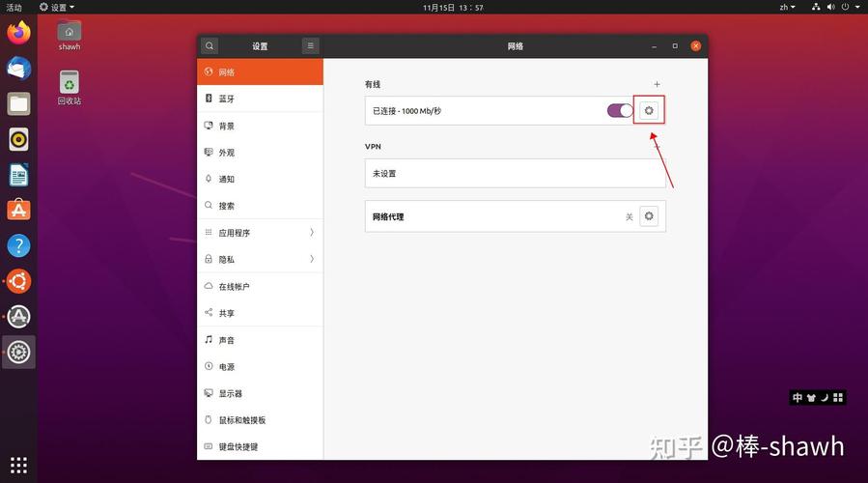Click the volume icon in top bar
868x483 pixels.
click(831, 7)
